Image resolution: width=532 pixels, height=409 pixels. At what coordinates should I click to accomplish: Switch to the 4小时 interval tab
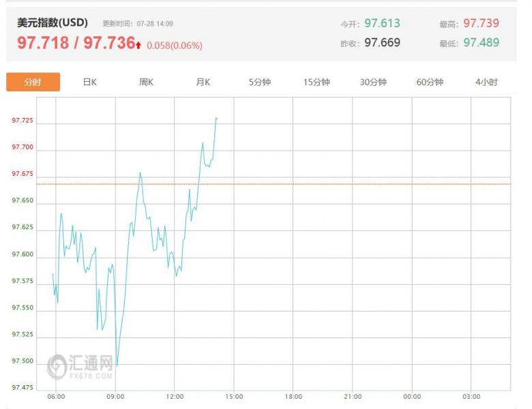[486, 82]
